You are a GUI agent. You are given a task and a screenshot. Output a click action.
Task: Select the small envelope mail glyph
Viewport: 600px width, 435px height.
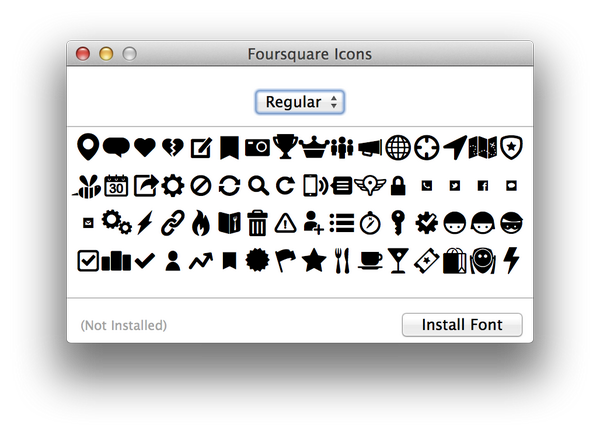pyautogui.click(x=88, y=223)
